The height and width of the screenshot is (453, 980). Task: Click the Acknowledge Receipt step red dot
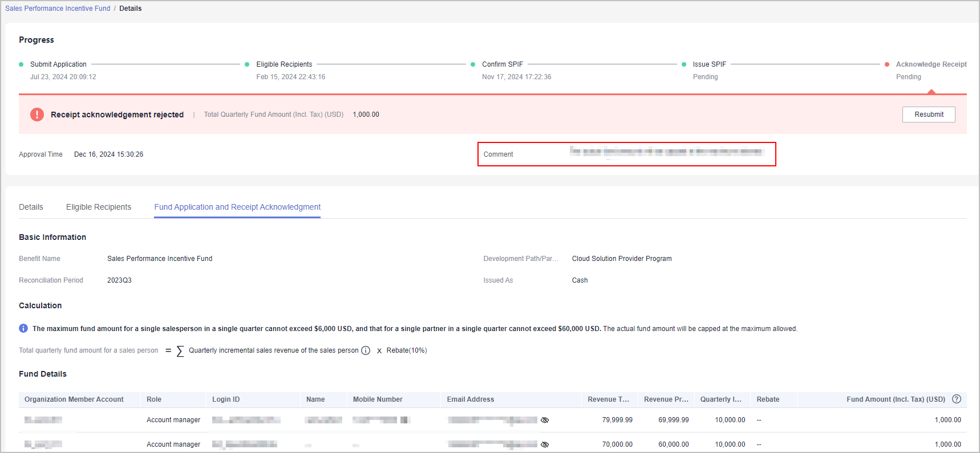coord(887,64)
